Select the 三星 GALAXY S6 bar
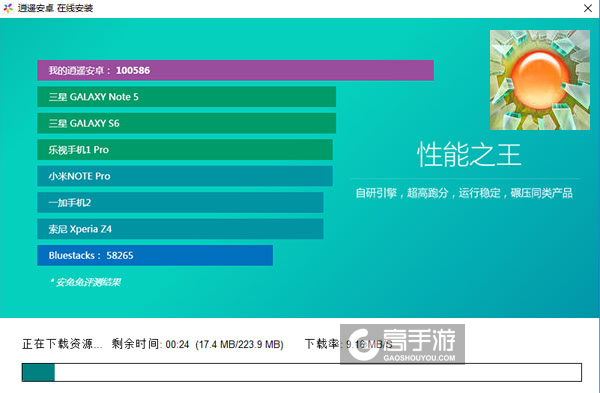This screenshot has width=600, height=393. coord(186,123)
